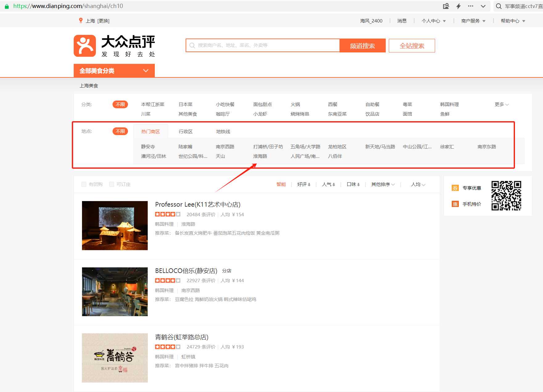The width and height of the screenshot is (543, 392).
Task: Click the green padlock security icon
Action: pyautogui.click(x=7, y=6)
